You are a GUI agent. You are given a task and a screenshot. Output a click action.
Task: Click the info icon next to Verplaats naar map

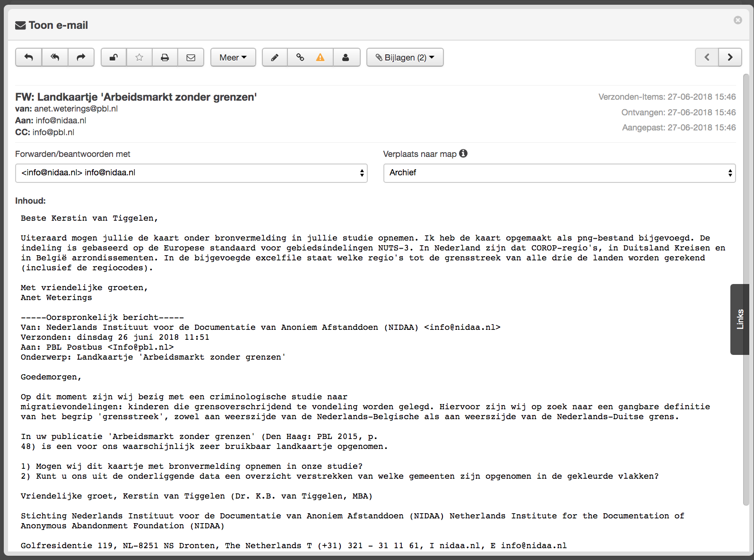[x=463, y=153]
